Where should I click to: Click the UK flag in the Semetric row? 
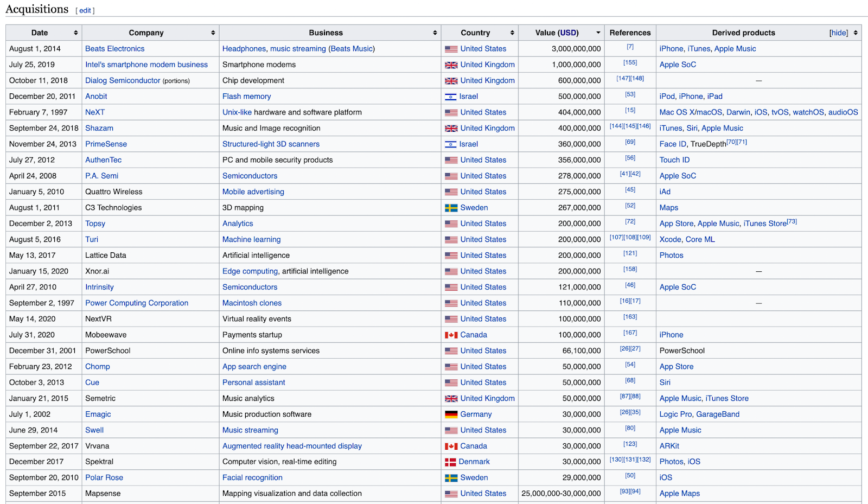(451, 399)
